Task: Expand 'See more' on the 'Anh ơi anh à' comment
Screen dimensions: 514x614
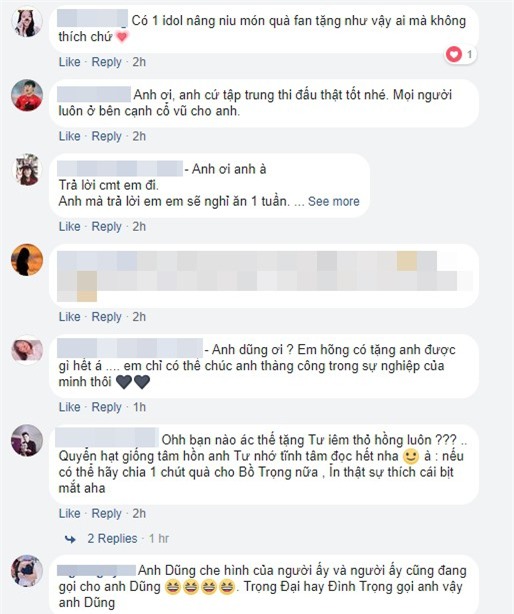Action: [334, 201]
